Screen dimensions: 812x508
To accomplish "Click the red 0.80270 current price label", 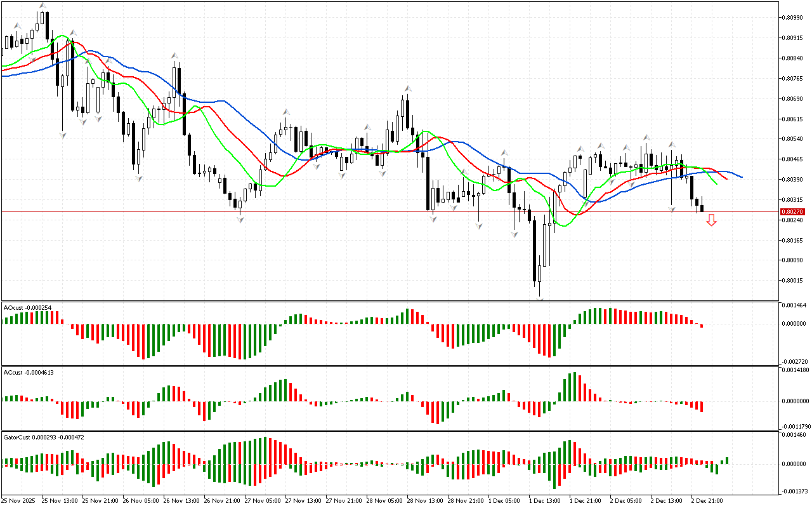I will [x=792, y=211].
